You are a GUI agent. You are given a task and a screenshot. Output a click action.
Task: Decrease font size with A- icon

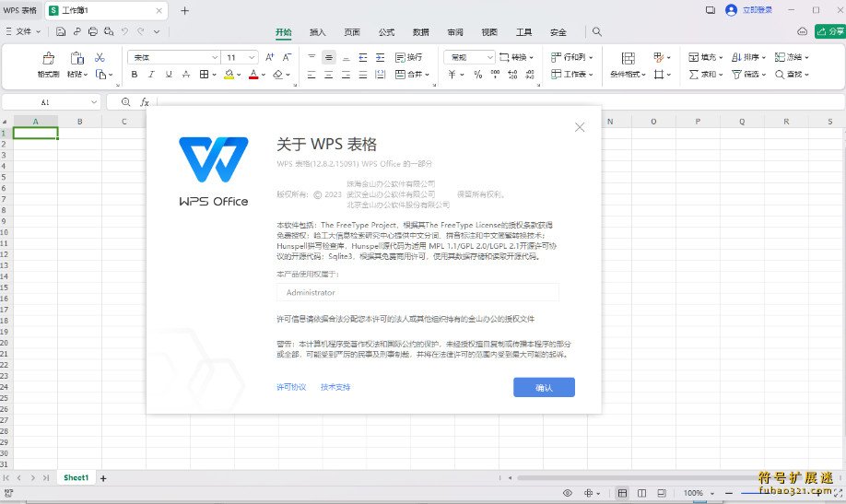tap(287, 57)
